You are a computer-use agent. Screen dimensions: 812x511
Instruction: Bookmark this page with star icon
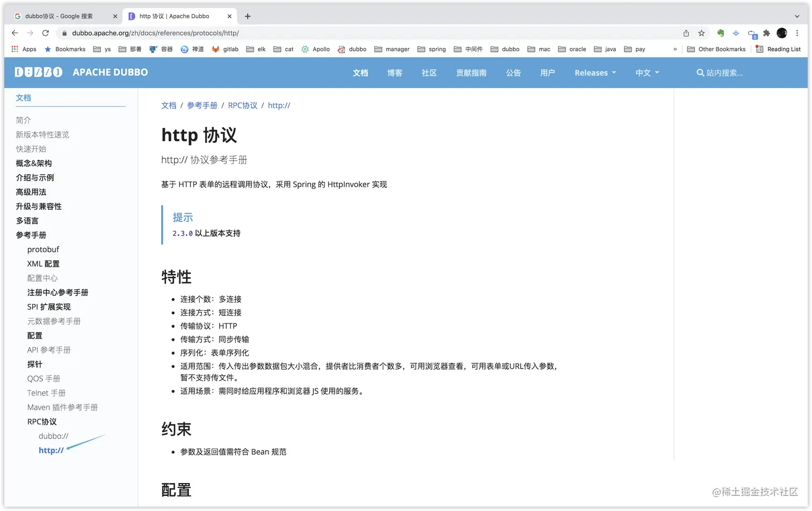[x=701, y=33]
